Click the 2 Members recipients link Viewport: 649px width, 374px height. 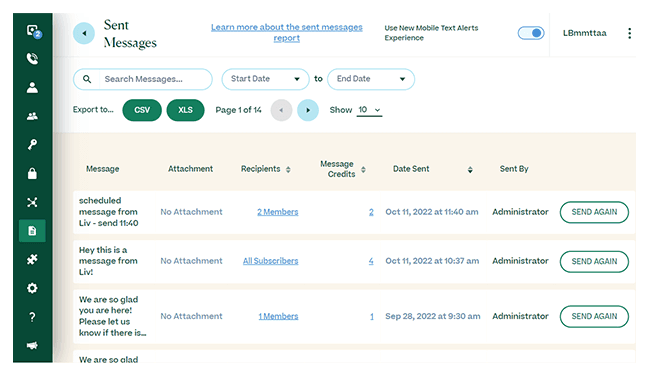coord(278,212)
